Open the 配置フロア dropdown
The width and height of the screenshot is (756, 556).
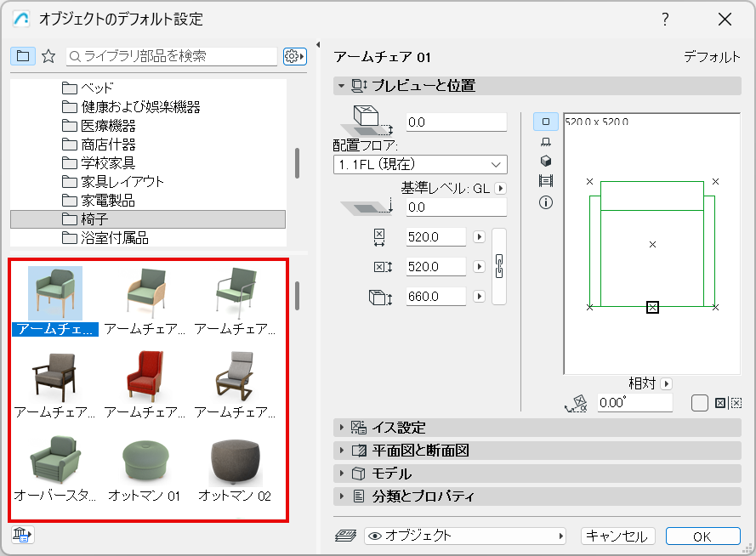point(420,164)
